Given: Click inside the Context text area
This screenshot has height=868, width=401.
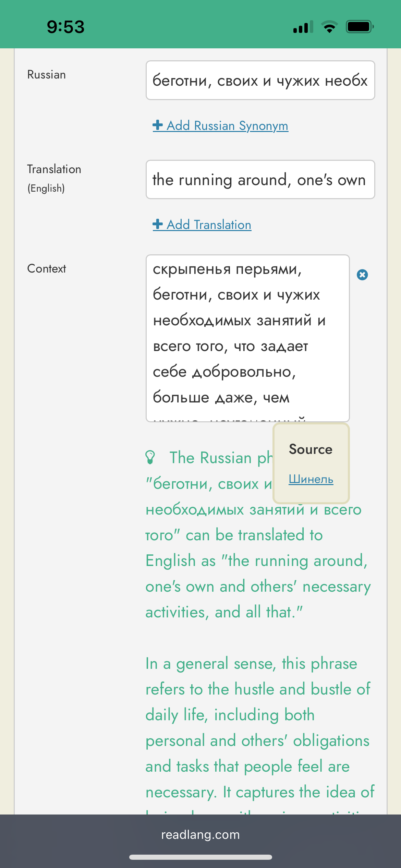Looking at the screenshot, I should pos(247,338).
